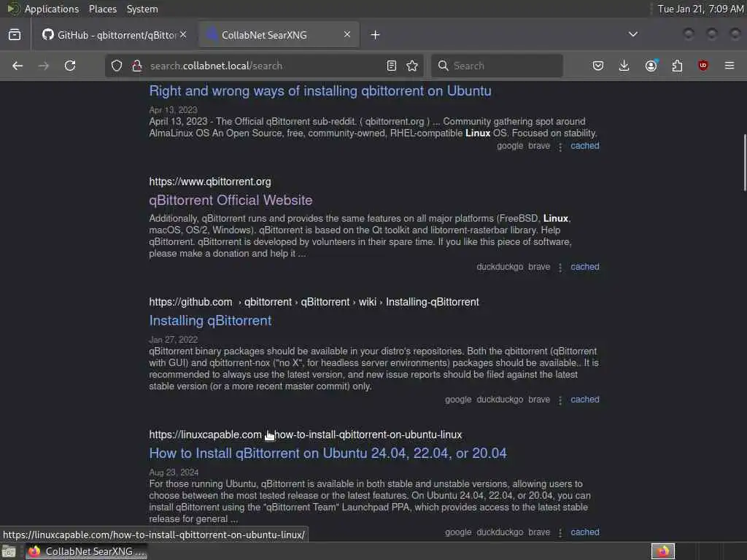Open 'Right and wrong ways of installing qbittorrent' link
747x560 pixels.
[x=320, y=91]
